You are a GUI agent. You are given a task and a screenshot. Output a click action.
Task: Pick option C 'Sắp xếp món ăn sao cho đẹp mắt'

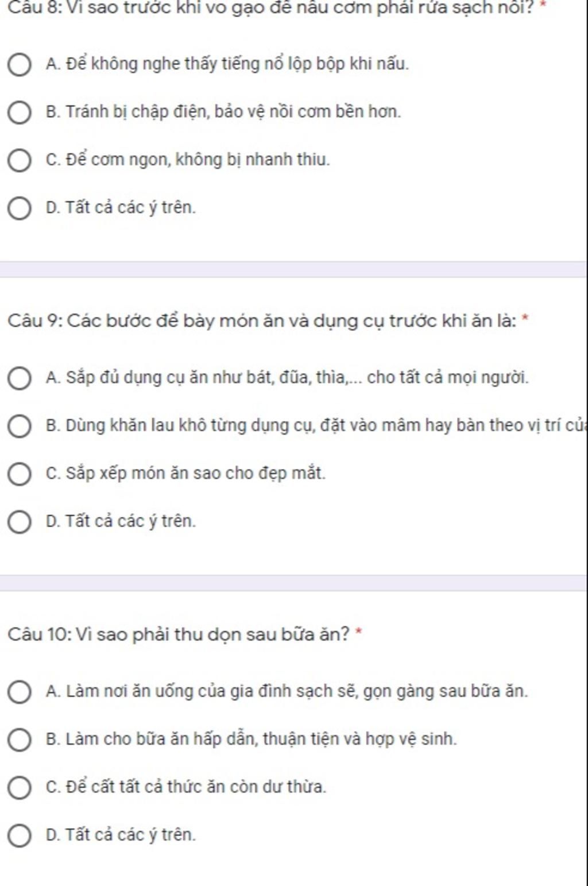(x=19, y=475)
